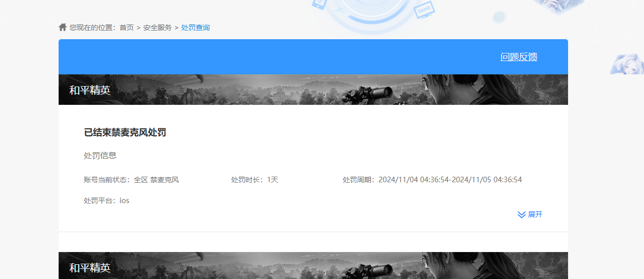Click the GAME monitor icon at top
This screenshot has height=279, width=644.
coord(423,10)
